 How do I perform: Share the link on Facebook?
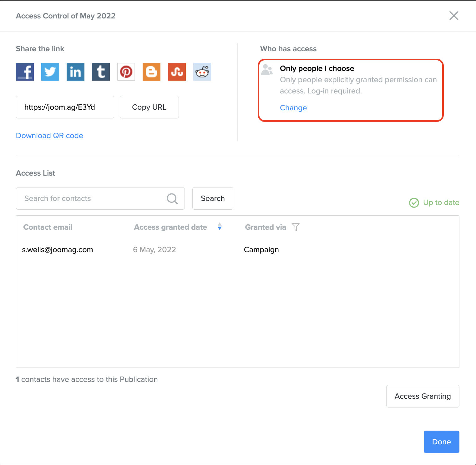click(25, 72)
